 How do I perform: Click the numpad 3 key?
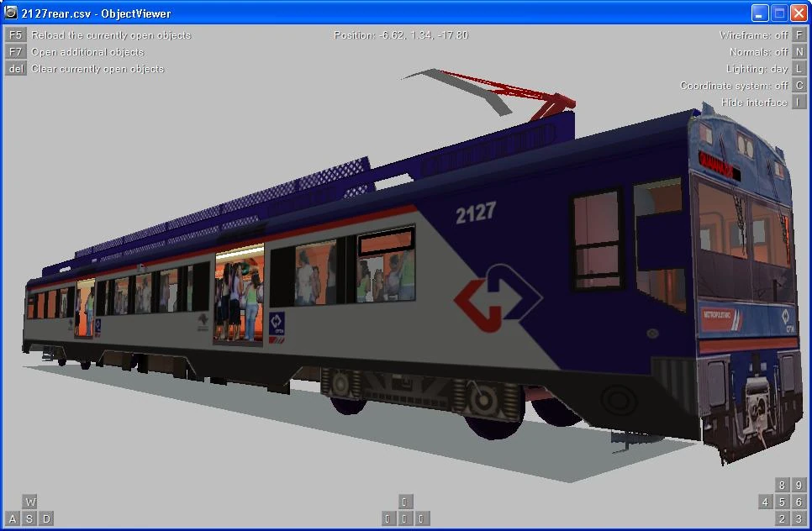[799, 518]
